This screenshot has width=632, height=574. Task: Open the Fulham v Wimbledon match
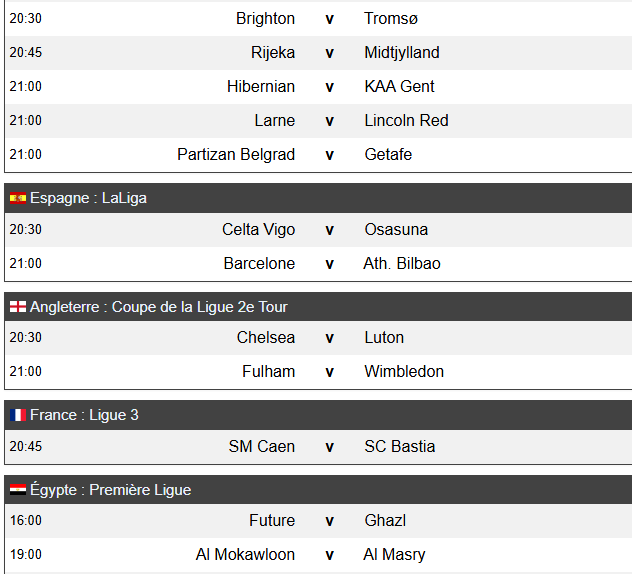(x=318, y=372)
